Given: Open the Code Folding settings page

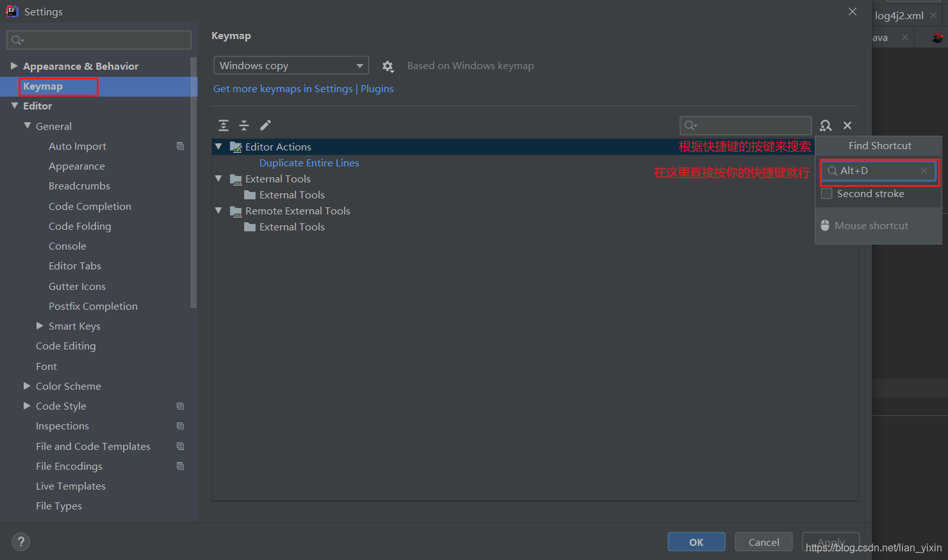Looking at the screenshot, I should click(x=80, y=226).
